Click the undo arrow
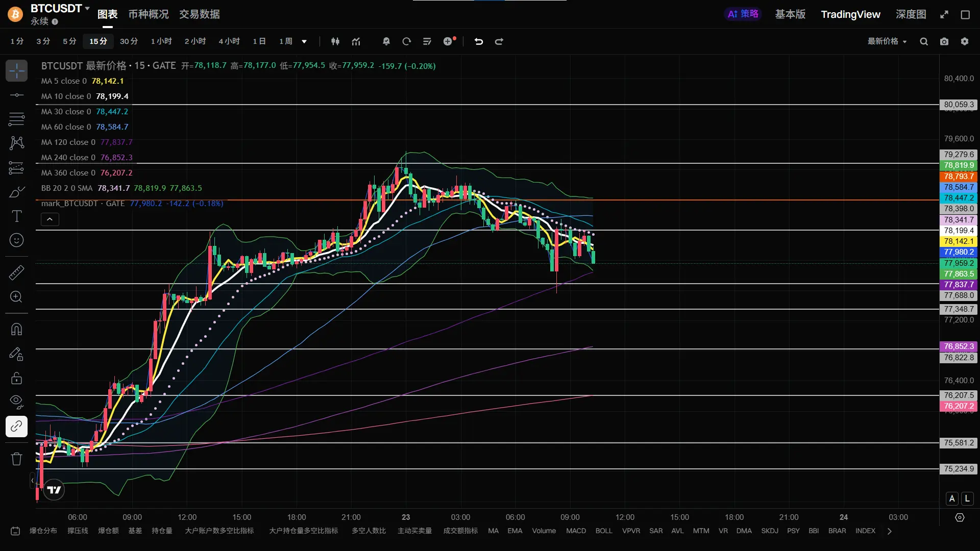The height and width of the screenshot is (551, 980). coord(479,41)
